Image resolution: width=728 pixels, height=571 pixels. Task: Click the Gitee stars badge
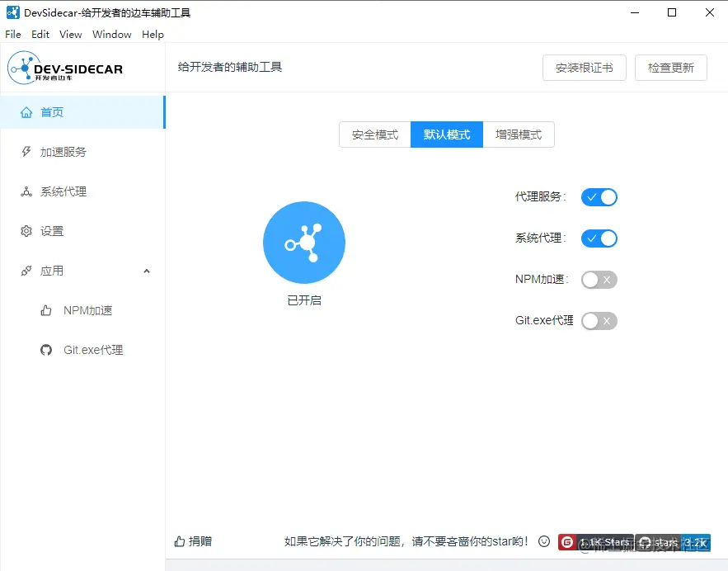(x=596, y=542)
